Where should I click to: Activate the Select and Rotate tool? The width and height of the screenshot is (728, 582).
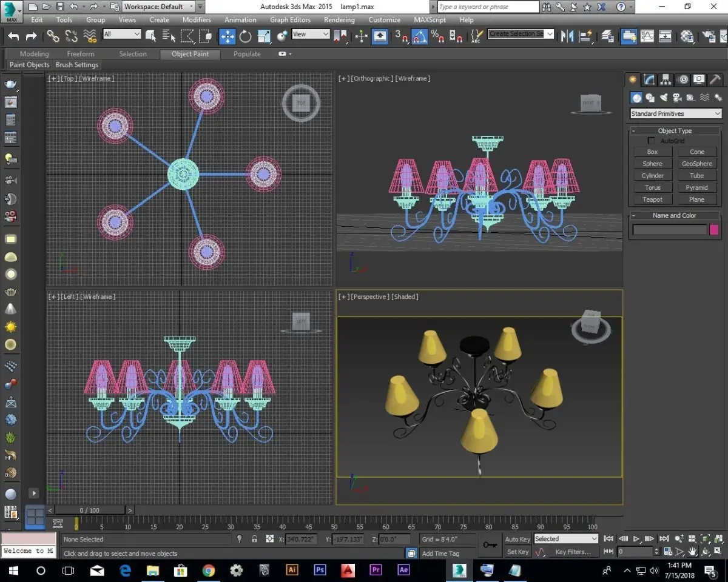click(245, 36)
